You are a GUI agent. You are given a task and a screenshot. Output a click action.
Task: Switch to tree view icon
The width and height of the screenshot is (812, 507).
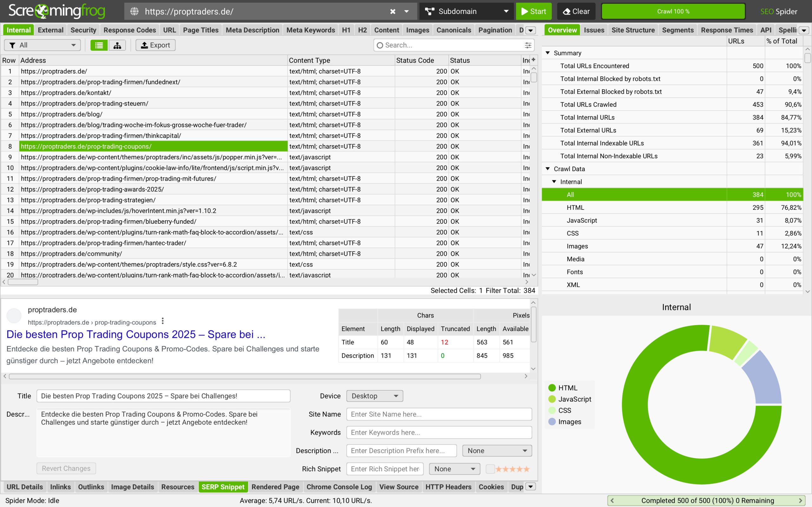(117, 45)
